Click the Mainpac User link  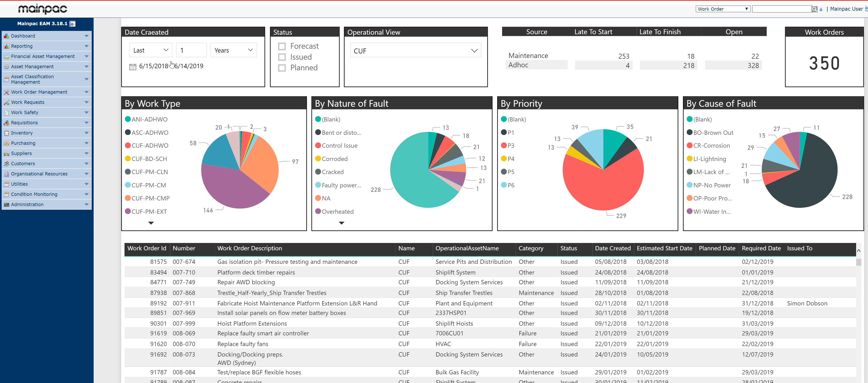pos(846,9)
